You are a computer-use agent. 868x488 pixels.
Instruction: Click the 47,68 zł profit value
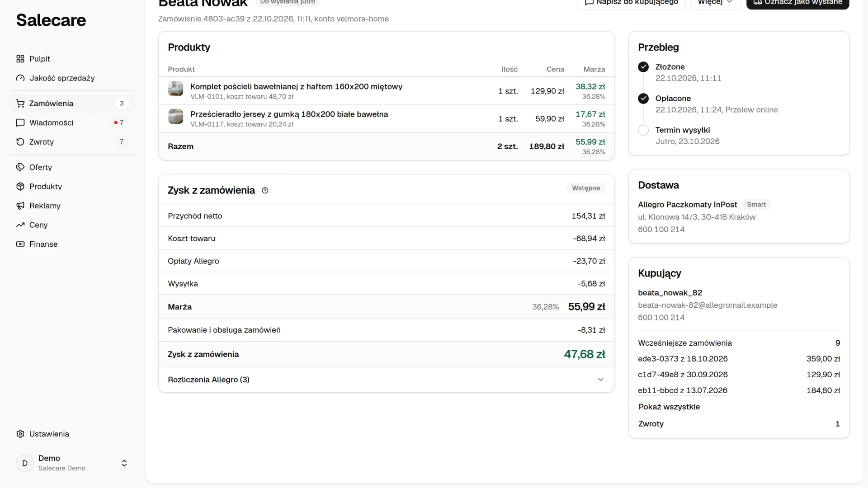pos(585,354)
